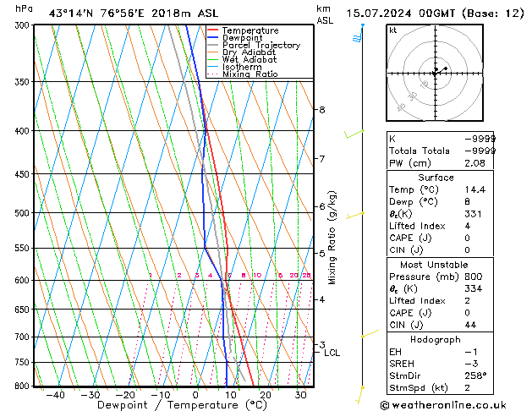Click the 8 km altitude tick
Image resolution: width=532 pixels, height=411 pixels.
(x=322, y=110)
